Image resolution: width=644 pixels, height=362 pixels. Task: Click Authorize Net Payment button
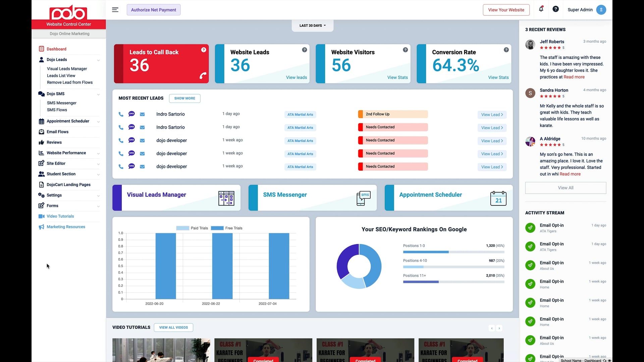[x=154, y=10]
